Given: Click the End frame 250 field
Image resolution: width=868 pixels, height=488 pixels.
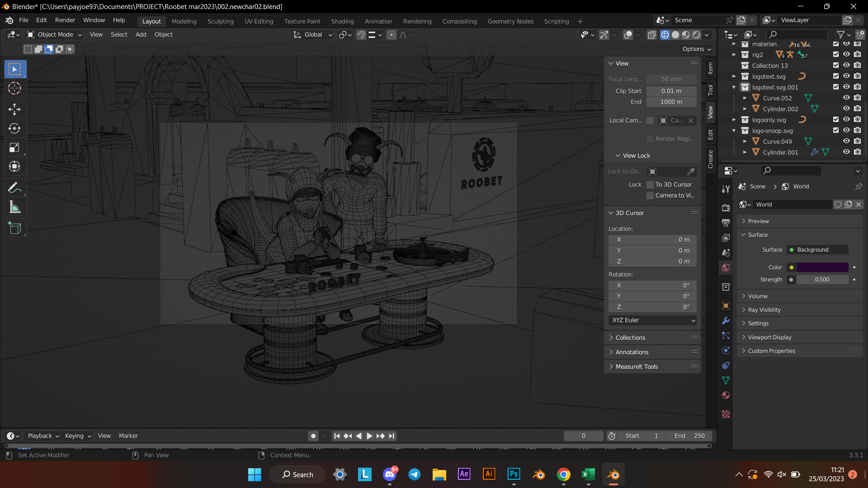Looking at the screenshot, I should click(x=689, y=436).
